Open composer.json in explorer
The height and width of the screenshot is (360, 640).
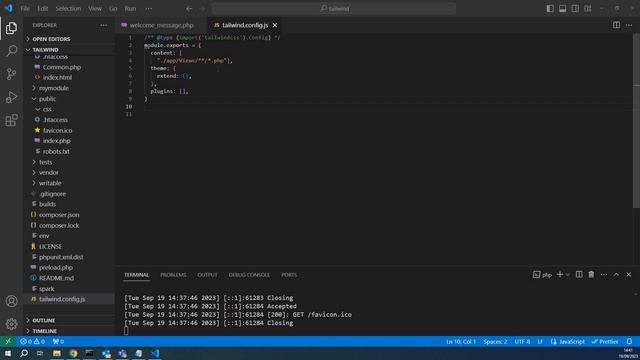69,215
